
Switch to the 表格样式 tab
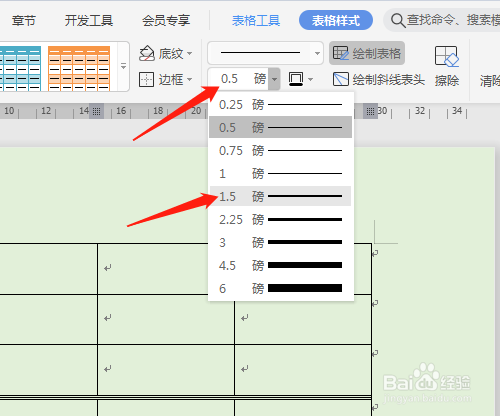click(x=336, y=20)
